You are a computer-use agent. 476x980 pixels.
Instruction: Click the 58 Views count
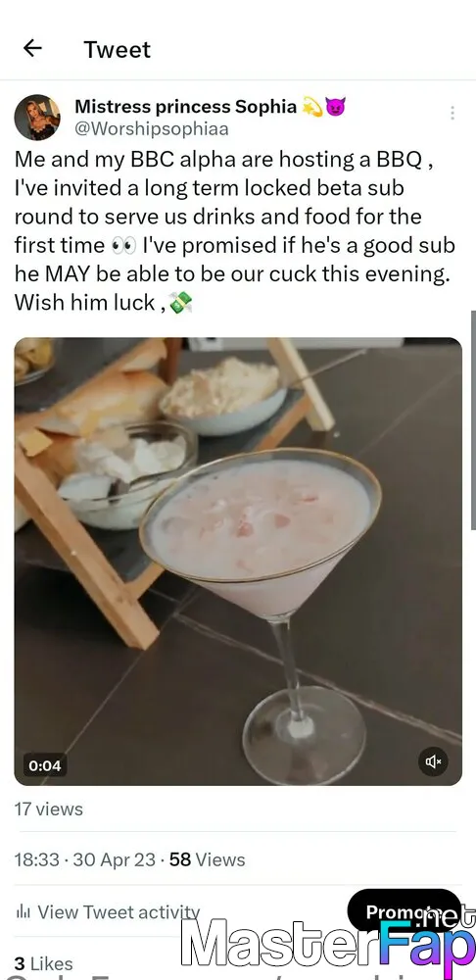(x=207, y=859)
